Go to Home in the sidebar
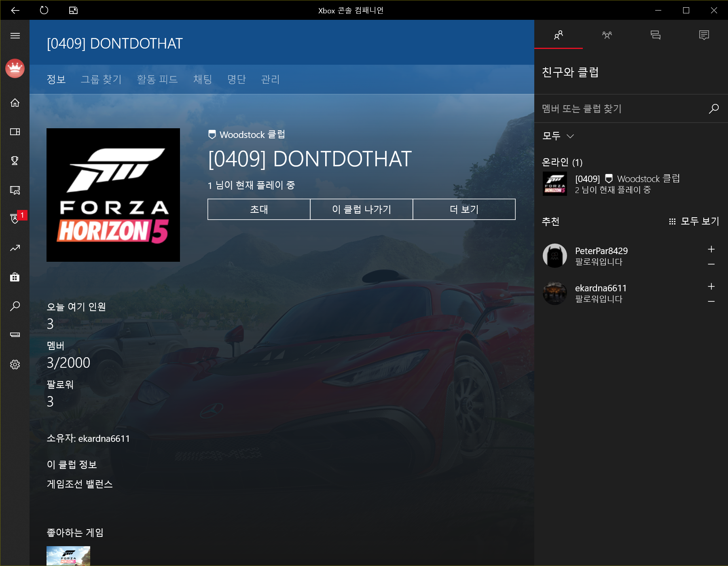The height and width of the screenshot is (566, 728). tap(15, 103)
